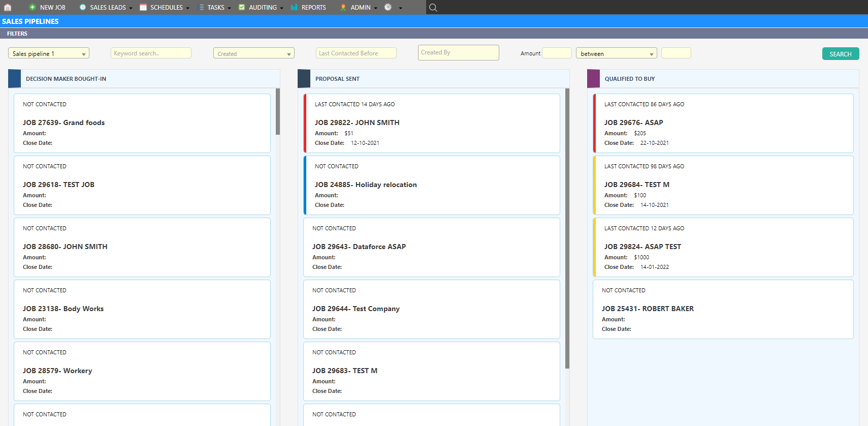Open job 29822 John Smith card

pos(432,123)
